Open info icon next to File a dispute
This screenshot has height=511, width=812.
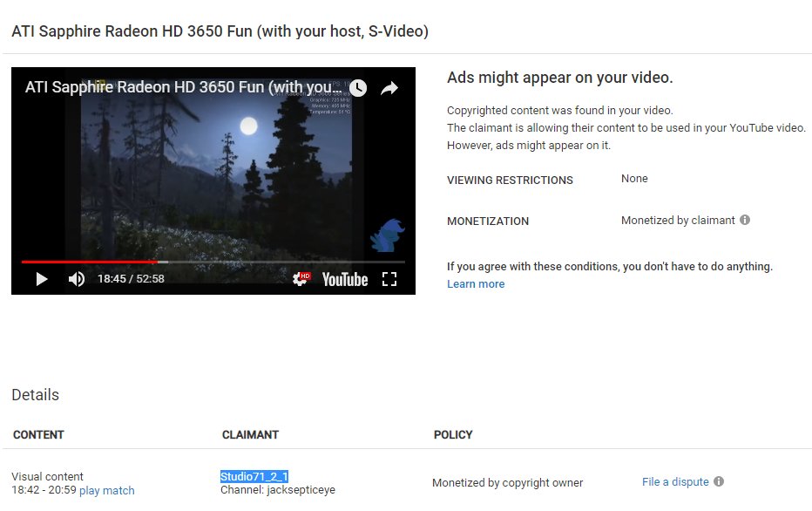[719, 481]
